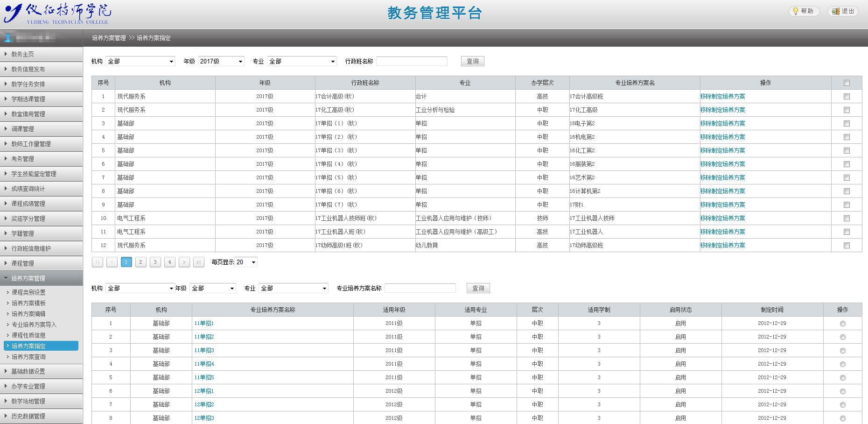Open the lower 机构 dropdown
Screen dimensions: 868x424
[140, 288]
